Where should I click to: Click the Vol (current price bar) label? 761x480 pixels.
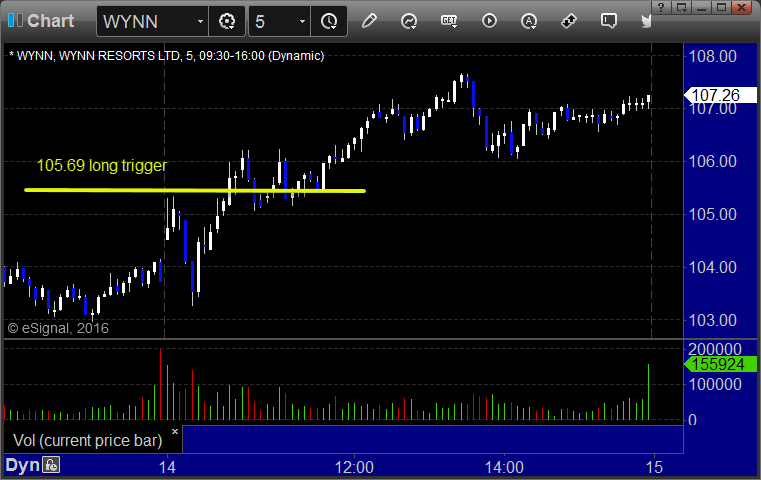(x=87, y=440)
